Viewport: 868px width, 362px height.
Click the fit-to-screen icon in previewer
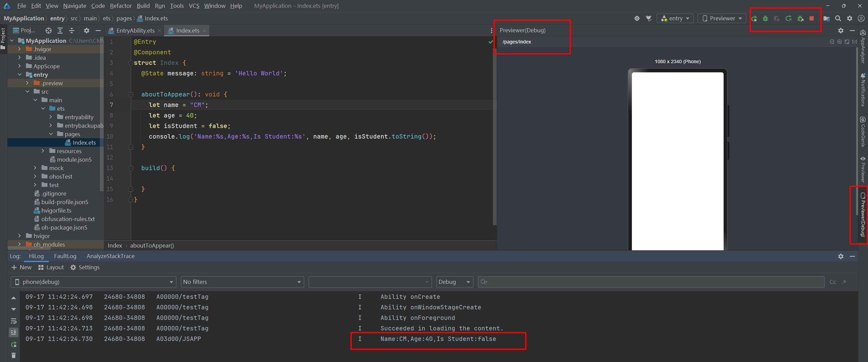click(x=847, y=42)
